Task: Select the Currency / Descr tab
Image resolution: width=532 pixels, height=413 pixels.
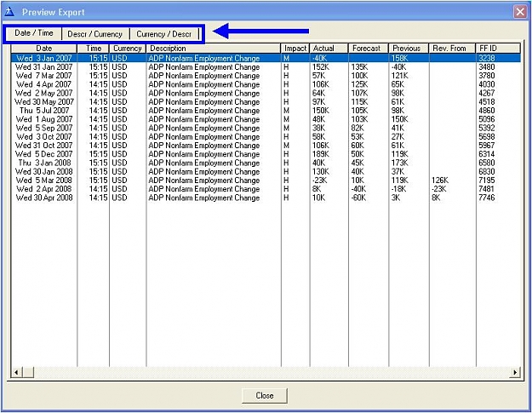Action: tap(164, 34)
